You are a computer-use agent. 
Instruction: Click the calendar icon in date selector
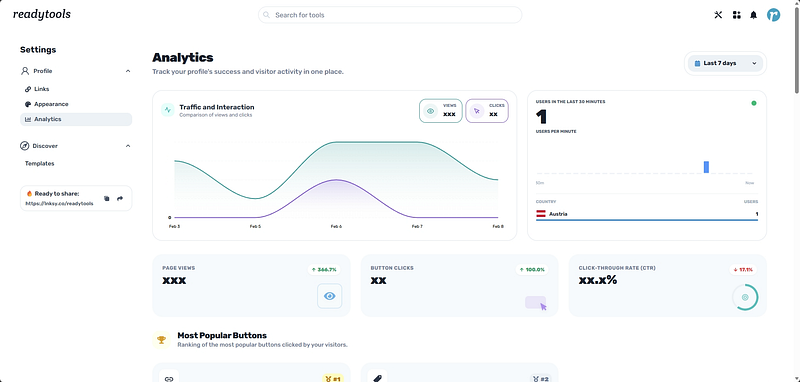[x=697, y=63]
